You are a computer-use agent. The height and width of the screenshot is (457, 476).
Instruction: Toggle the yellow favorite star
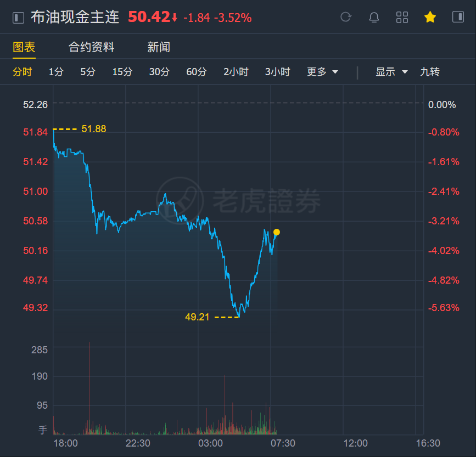tap(430, 17)
